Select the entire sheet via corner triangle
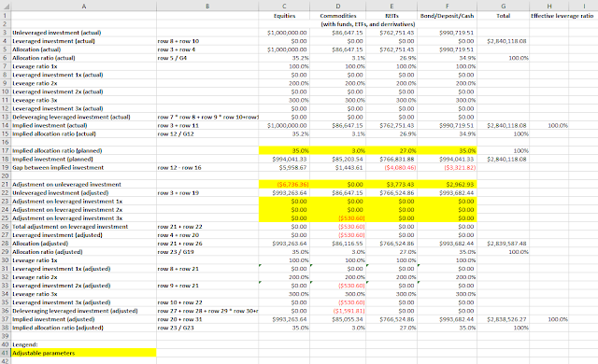 pyautogui.click(x=6, y=7)
